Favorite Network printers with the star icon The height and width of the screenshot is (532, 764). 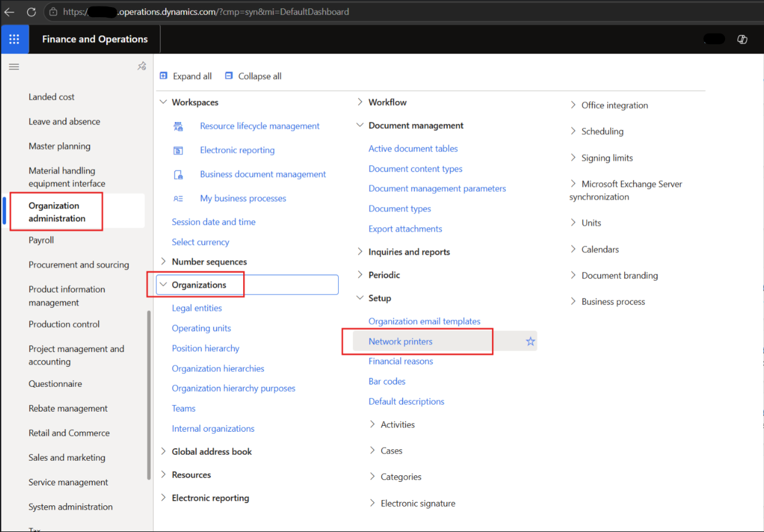pyautogui.click(x=530, y=341)
